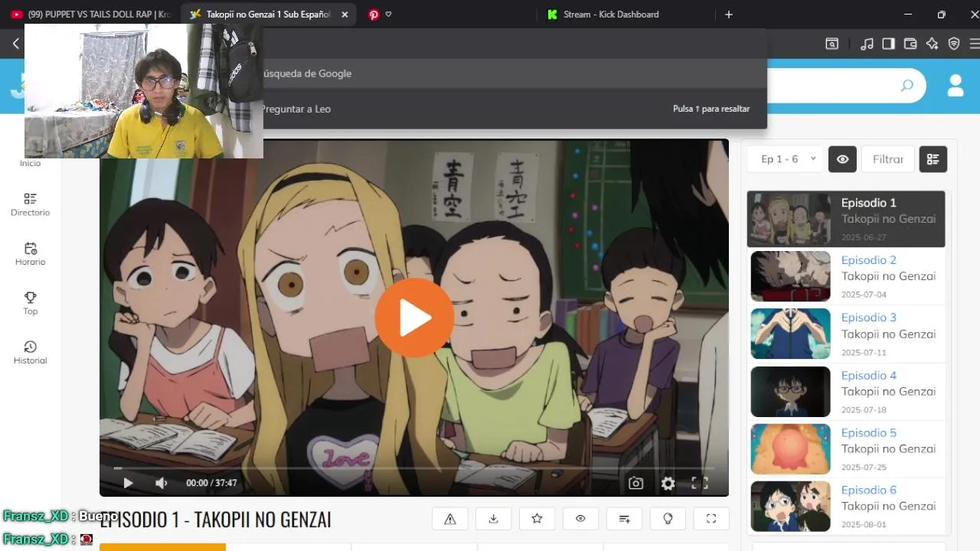Click the site search input box
This screenshot has height=551, width=980.
pyautogui.click(x=835, y=86)
